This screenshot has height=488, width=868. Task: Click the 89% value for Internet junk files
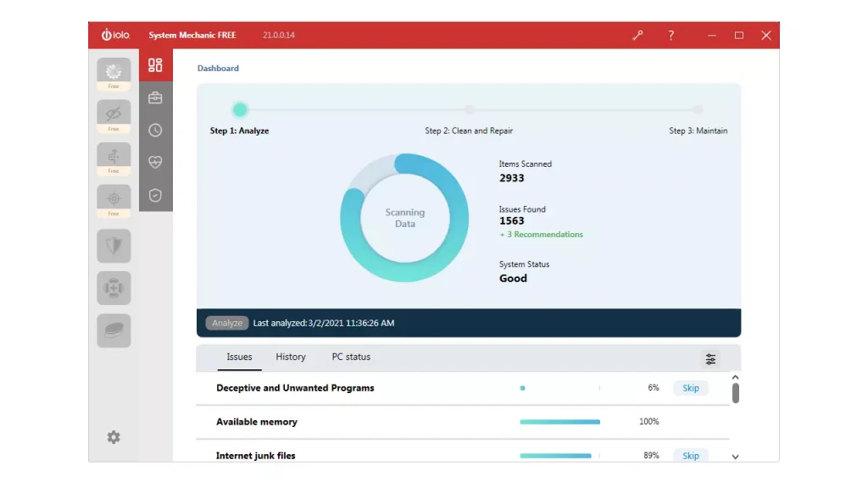(x=651, y=455)
